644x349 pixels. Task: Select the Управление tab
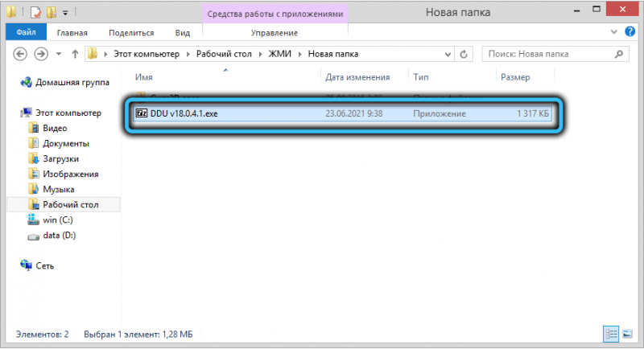[275, 33]
